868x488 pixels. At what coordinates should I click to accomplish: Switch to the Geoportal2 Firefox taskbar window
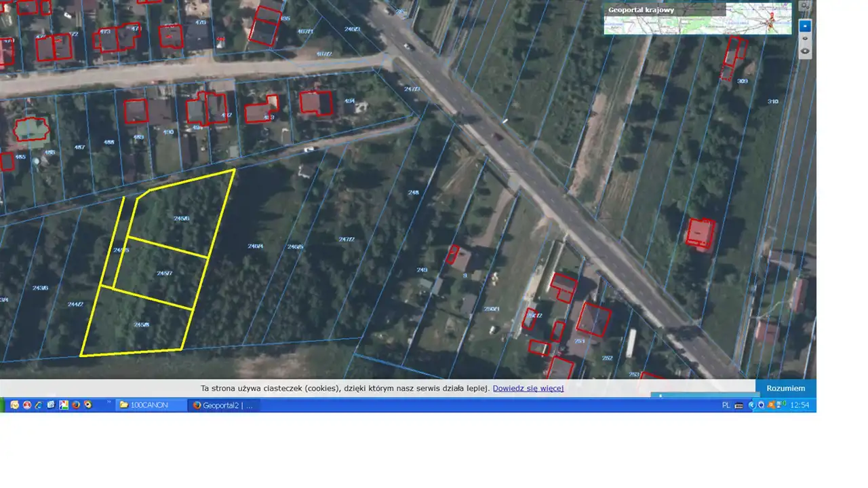pos(222,405)
